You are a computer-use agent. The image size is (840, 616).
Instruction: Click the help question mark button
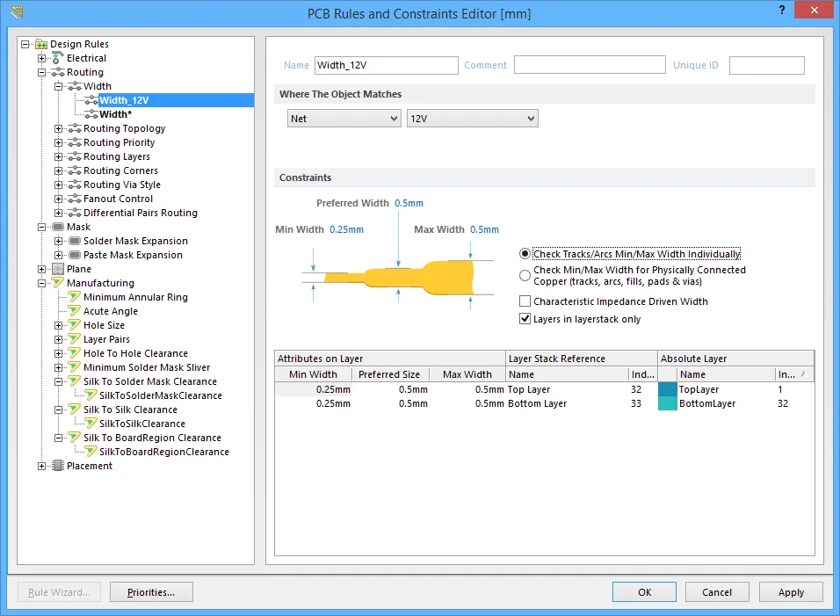pos(782,10)
